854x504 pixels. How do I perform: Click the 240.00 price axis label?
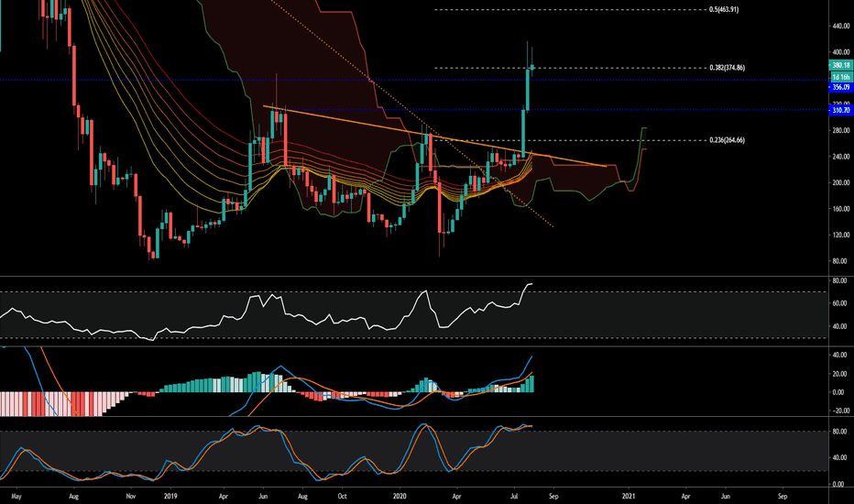[x=841, y=157]
